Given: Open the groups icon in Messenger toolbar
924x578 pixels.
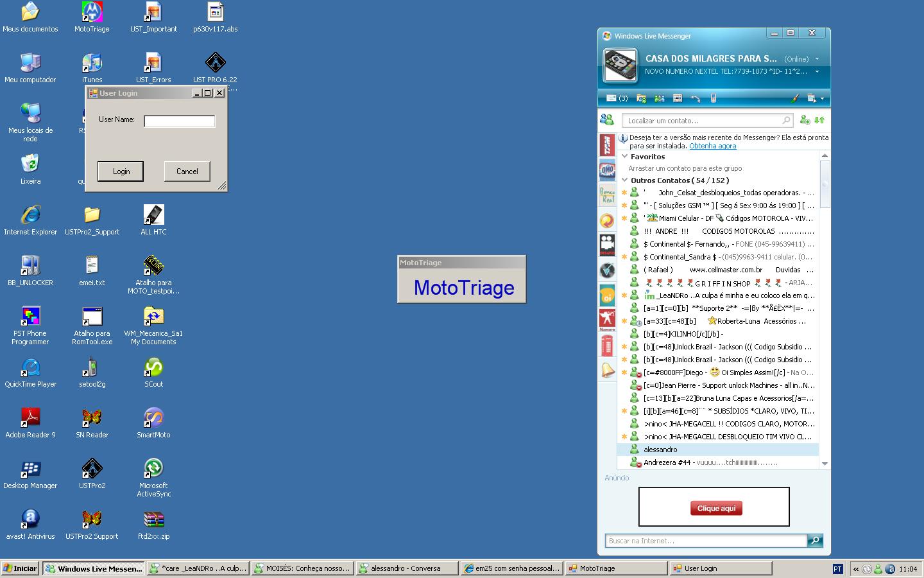Looking at the screenshot, I should point(659,98).
